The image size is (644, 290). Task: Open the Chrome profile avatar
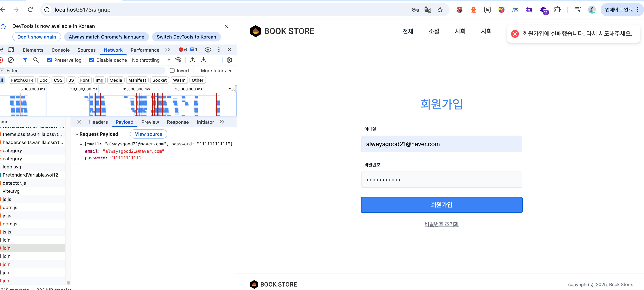pos(592,10)
